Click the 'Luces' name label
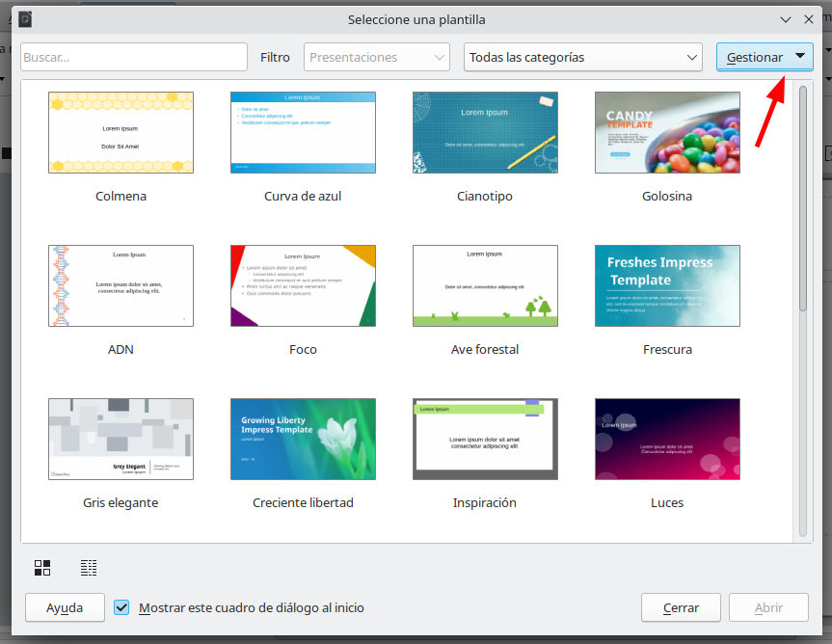The height and width of the screenshot is (644, 832). 667,503
